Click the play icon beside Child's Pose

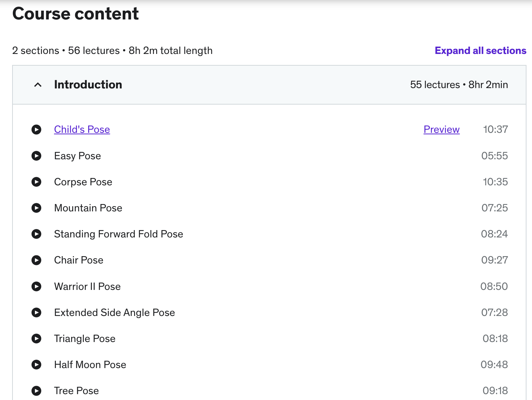[x=36, y=130]
